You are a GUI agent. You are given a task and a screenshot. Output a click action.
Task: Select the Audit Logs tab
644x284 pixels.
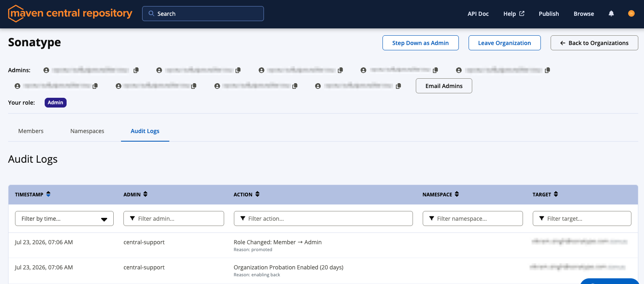[145, 131]
